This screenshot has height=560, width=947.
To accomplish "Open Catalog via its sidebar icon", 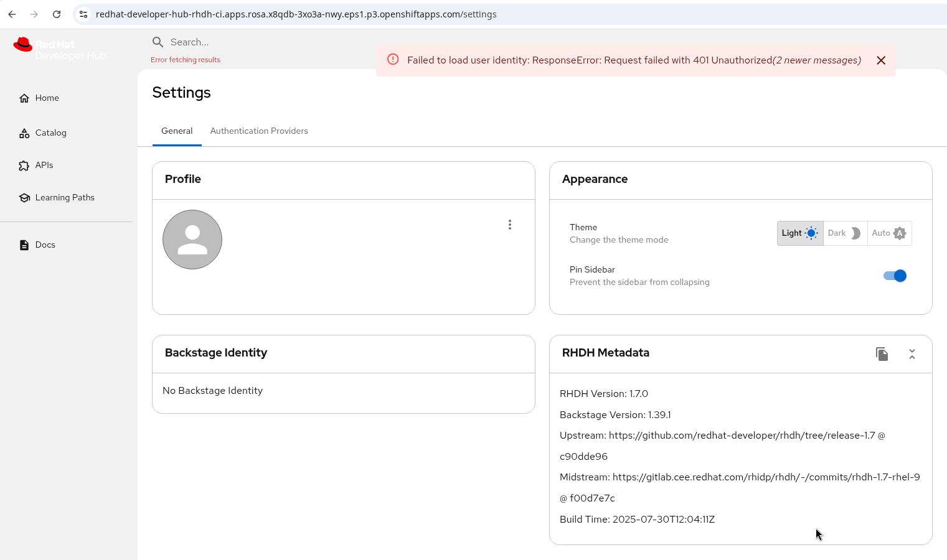I will (24, 133).
